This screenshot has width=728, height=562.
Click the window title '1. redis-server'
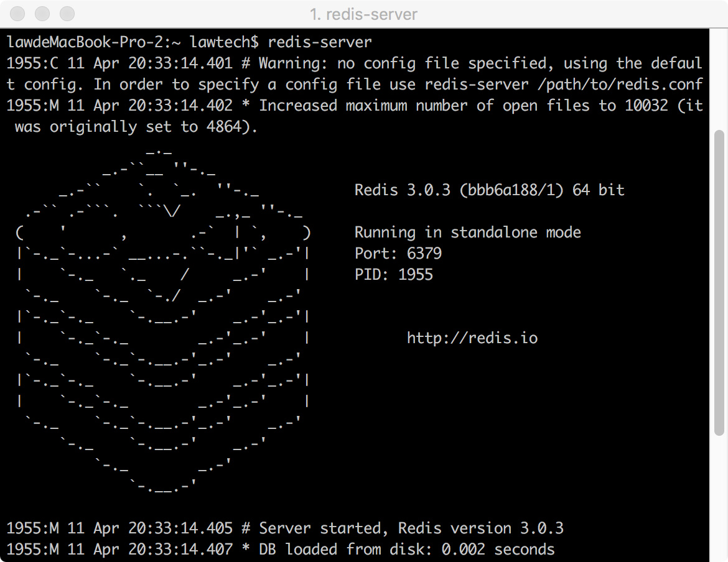[x=363, y=14]
